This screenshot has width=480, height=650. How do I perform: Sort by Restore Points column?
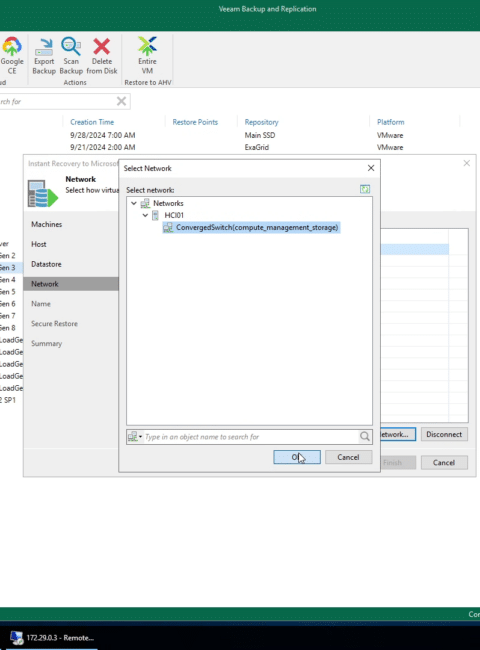(195, 122)
